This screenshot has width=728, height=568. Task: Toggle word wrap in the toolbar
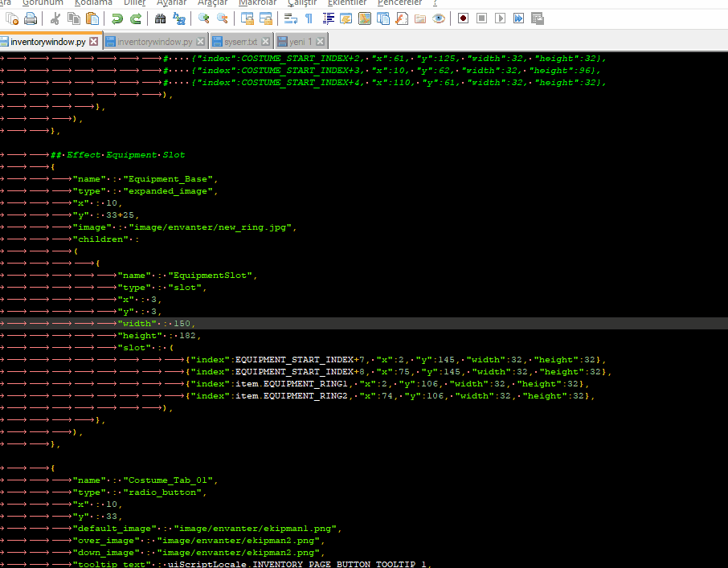pos(291,18)
